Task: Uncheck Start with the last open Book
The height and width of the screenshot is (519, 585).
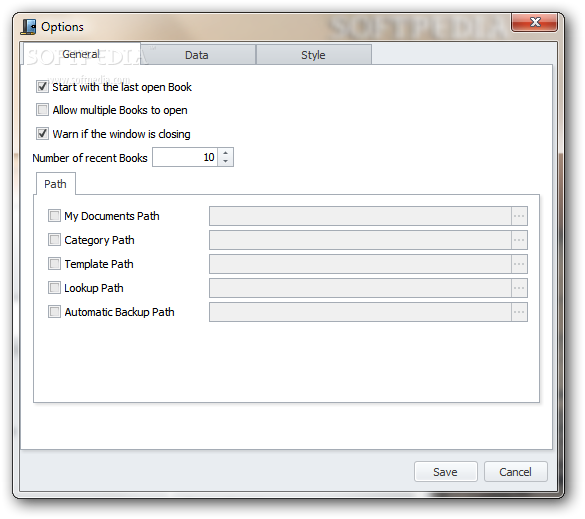Action: 42,87
